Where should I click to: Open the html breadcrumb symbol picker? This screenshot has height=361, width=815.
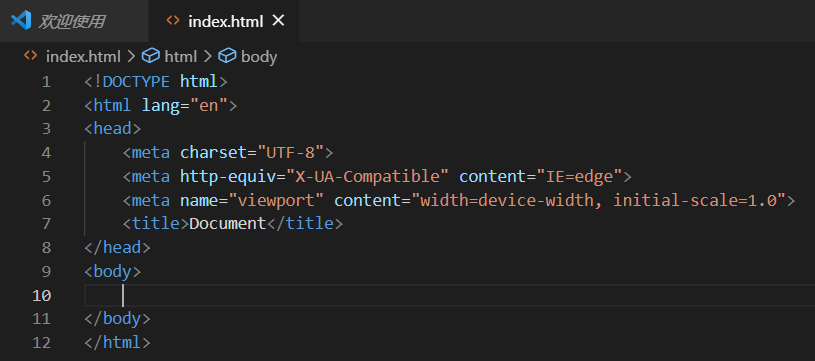coord(181,56)
